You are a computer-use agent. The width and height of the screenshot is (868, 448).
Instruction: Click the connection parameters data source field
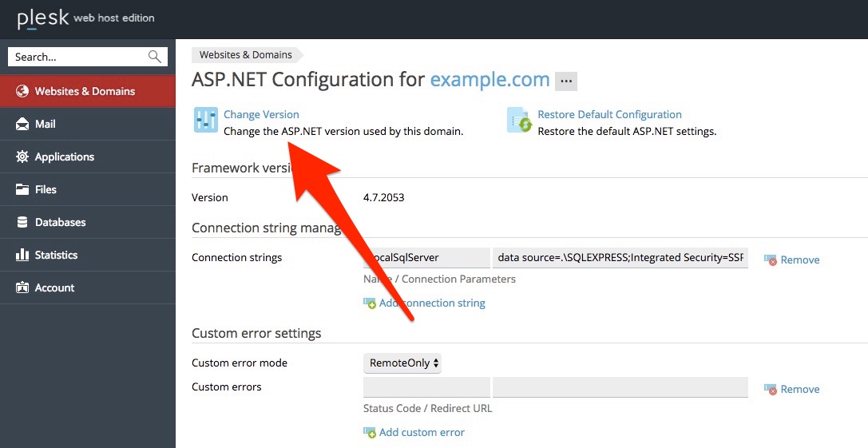click(620, 258)
